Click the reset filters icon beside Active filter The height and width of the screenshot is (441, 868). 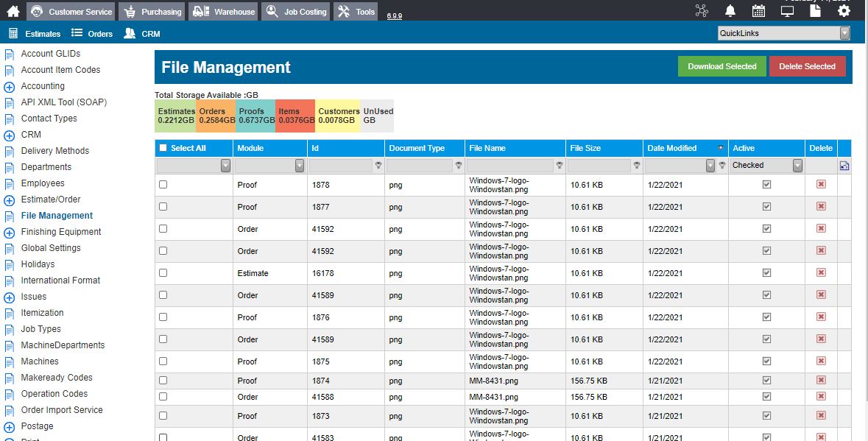tap(844, 166)
